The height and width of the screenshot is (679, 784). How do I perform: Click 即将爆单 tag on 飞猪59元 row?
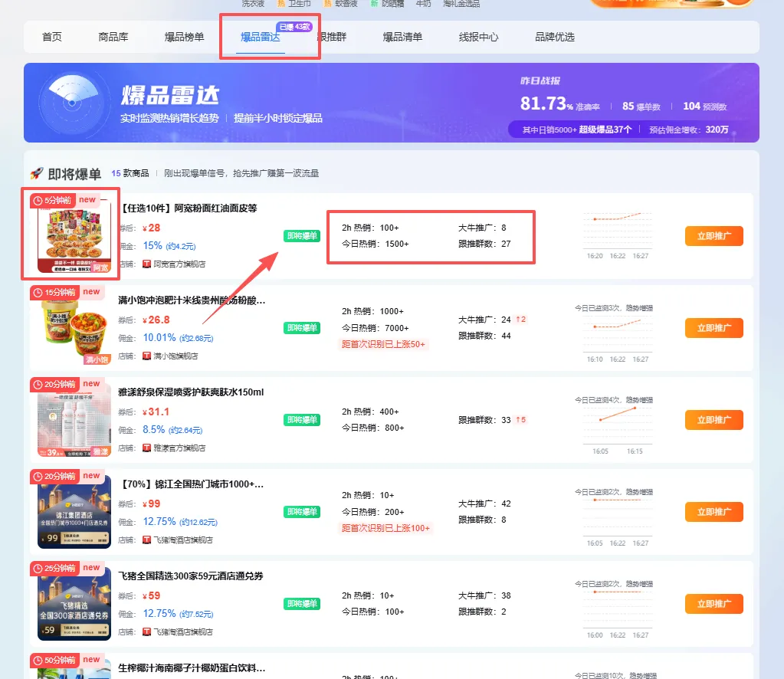[301, 604]
